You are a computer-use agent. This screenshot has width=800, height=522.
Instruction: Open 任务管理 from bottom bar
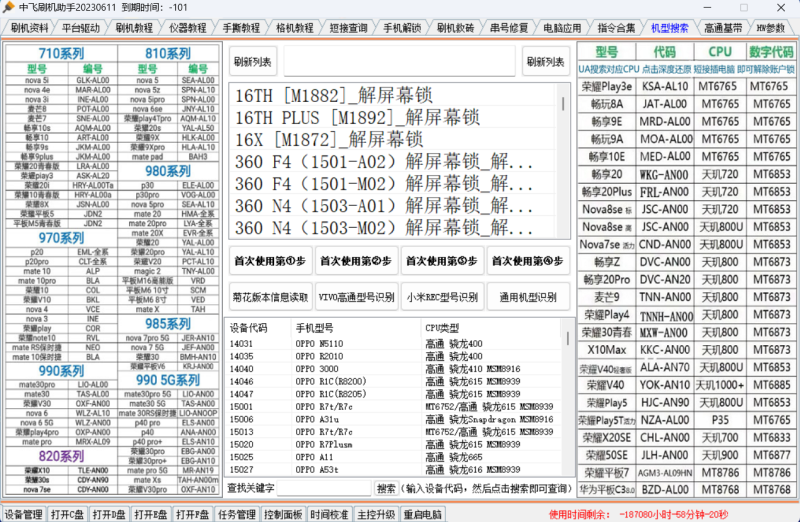237,514
